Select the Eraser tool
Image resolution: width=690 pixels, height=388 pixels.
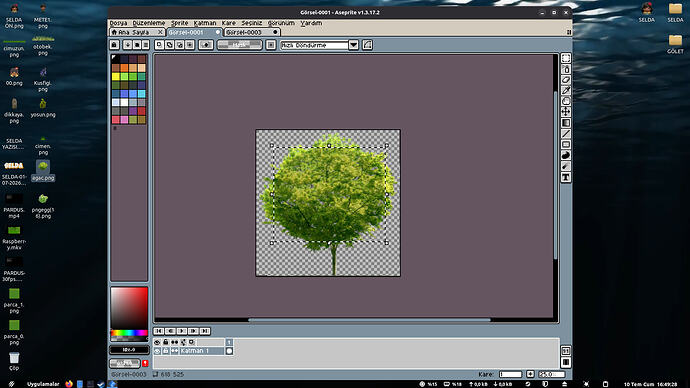point(566,80)
